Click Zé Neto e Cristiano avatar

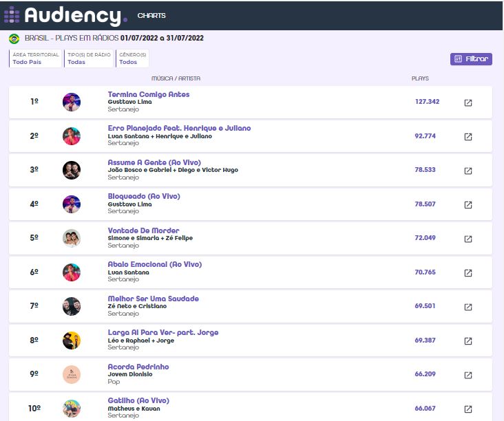72,306
